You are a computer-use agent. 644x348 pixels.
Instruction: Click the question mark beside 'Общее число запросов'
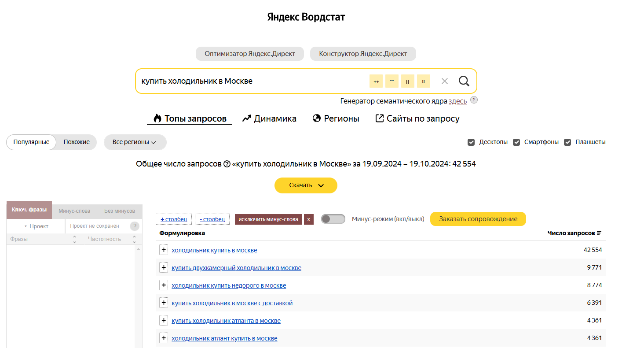(x=227, y=164)
